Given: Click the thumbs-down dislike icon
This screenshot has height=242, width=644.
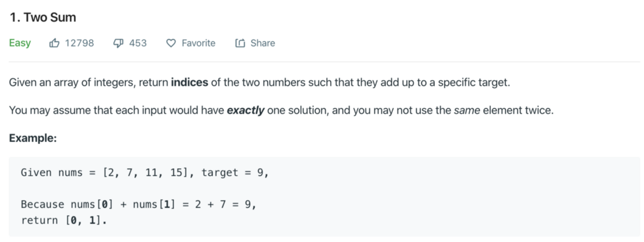Looking at the screenshot, I should pos(118,43).
